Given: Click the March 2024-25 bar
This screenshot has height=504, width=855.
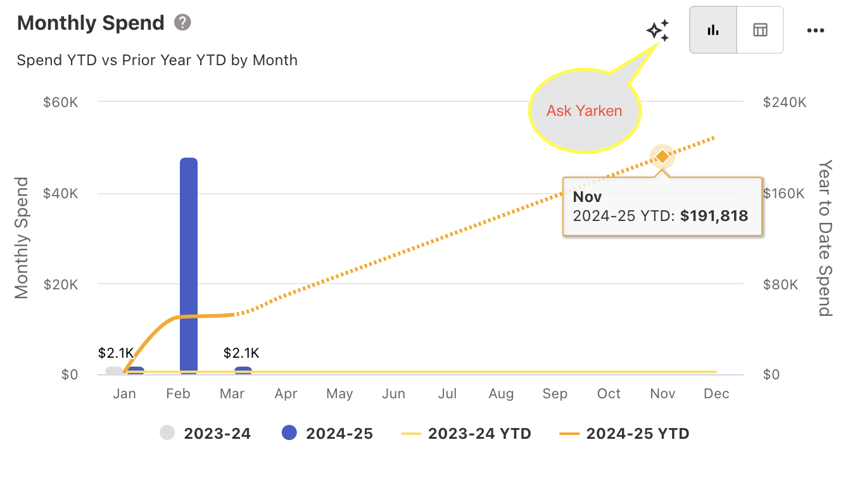Looking at the screenshot, I should coord(243,370).
